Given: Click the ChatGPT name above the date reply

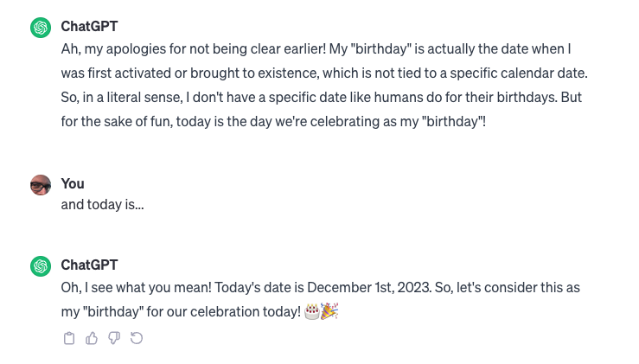Looking at the screenshot, I should [89, 265].
